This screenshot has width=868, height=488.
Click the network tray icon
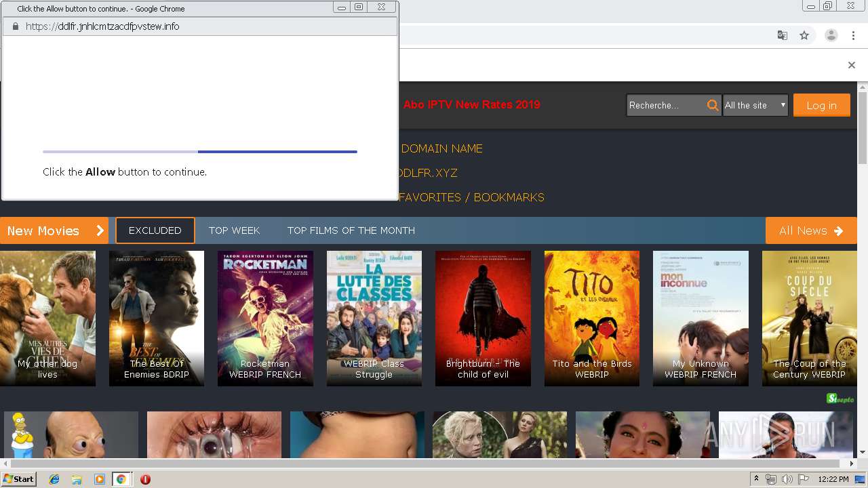click(x=771, y=479)
